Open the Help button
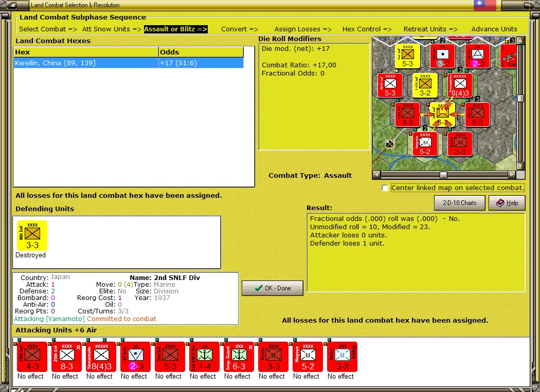The width and height of the screenshot is (540, 392). (x=507, y=203)
